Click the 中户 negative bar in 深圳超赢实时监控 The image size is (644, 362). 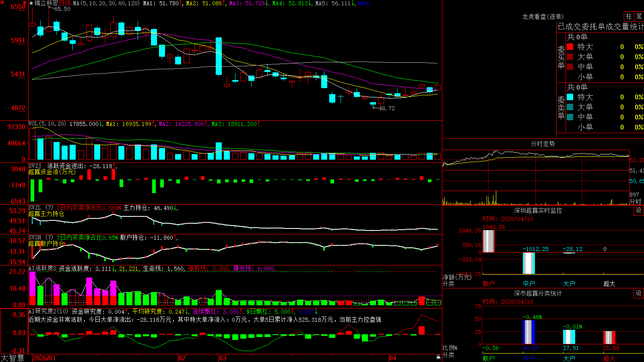click(528, 263)
